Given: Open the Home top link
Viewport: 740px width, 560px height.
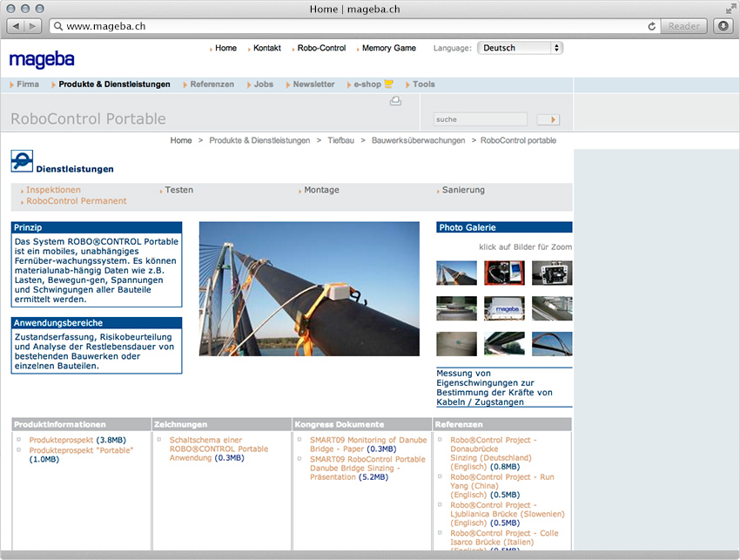Looking at the screenshot, I should tap(225, 48).
